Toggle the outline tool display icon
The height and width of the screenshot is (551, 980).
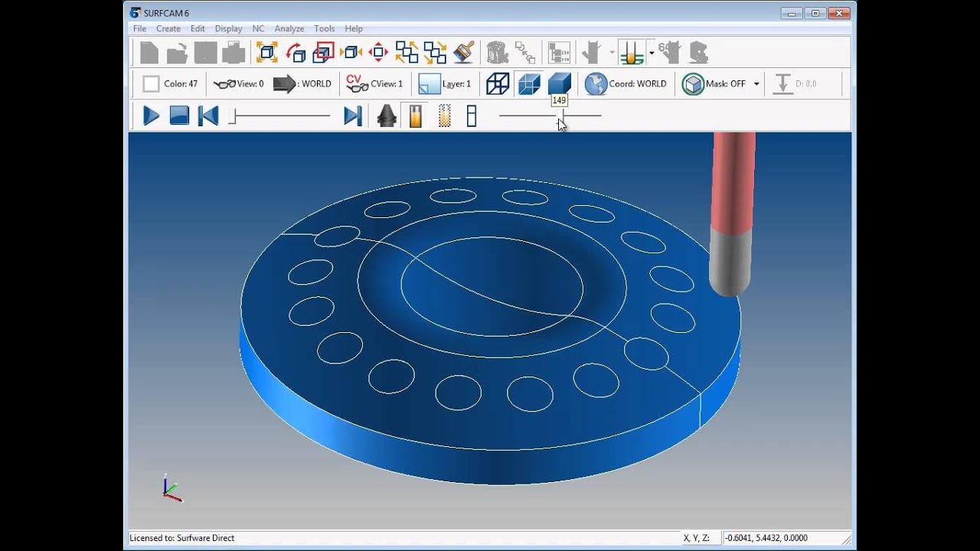472,116
